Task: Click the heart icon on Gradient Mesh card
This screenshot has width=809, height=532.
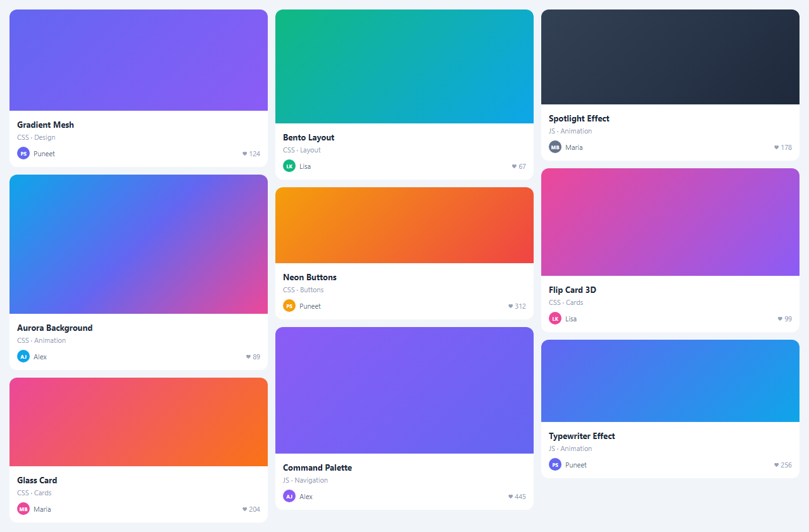Action: [245, 154]
